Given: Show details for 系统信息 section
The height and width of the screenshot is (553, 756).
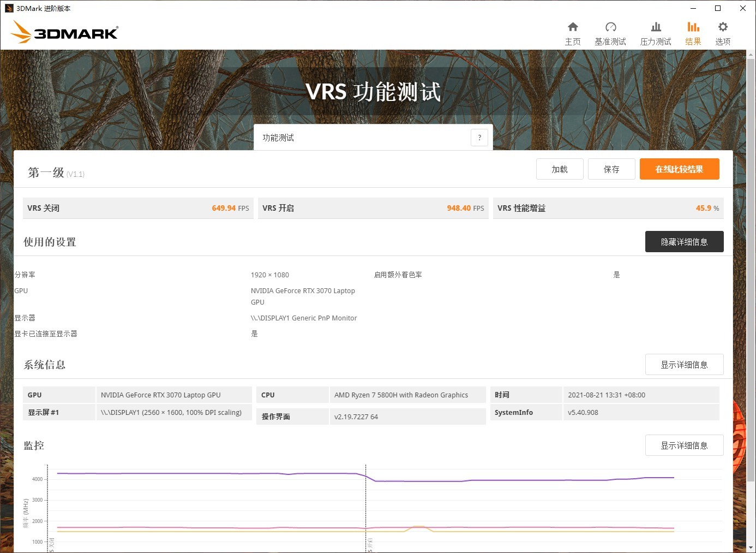Looking at the screenshot, I should click(684, 365).
